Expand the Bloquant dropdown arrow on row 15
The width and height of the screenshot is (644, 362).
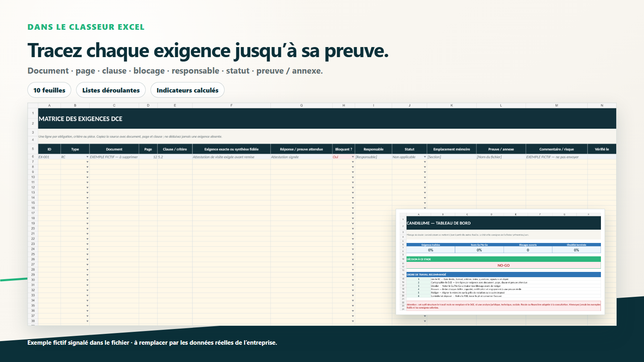tap(353, 203)
